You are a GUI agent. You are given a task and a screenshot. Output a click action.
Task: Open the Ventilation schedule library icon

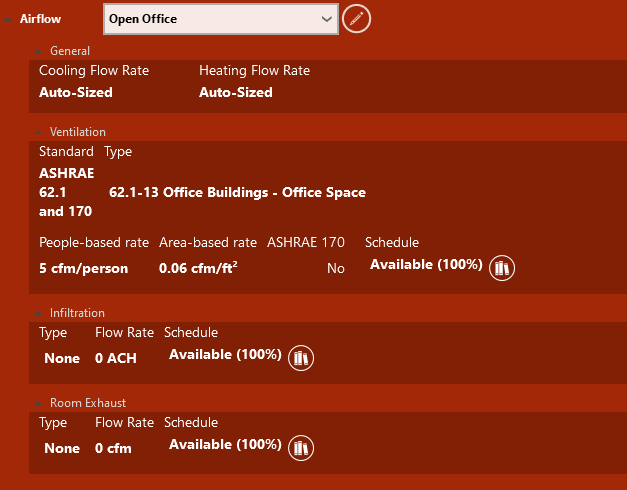coord(502,268)
